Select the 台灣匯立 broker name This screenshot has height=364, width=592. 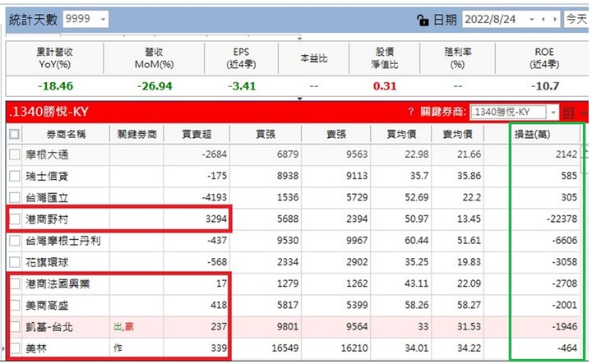(47, 197)
